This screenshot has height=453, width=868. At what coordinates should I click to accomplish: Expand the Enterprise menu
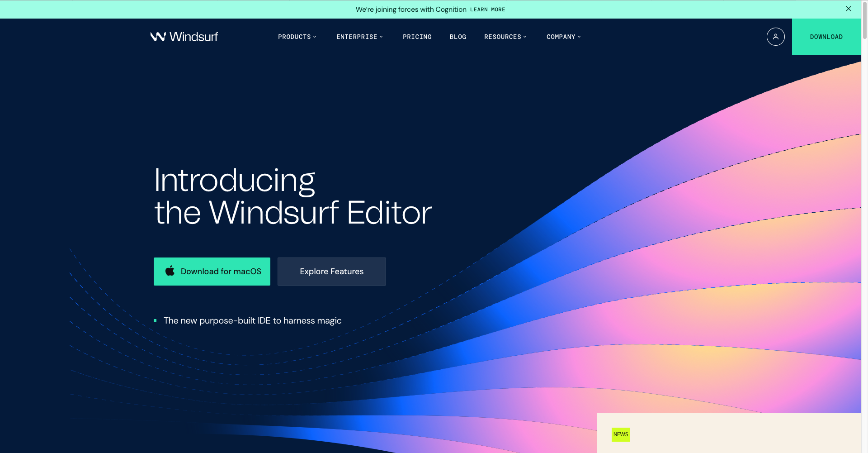[359, 37]
